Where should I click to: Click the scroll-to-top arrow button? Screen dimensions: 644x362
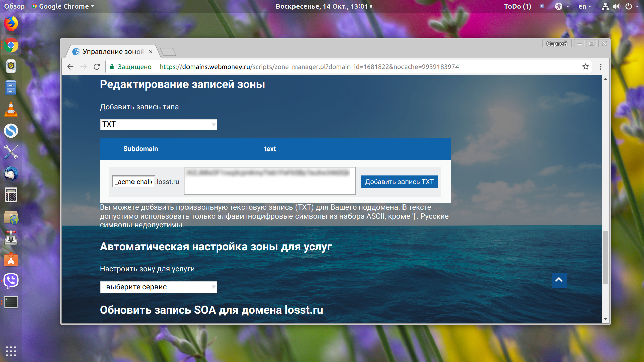coord(559,280)
